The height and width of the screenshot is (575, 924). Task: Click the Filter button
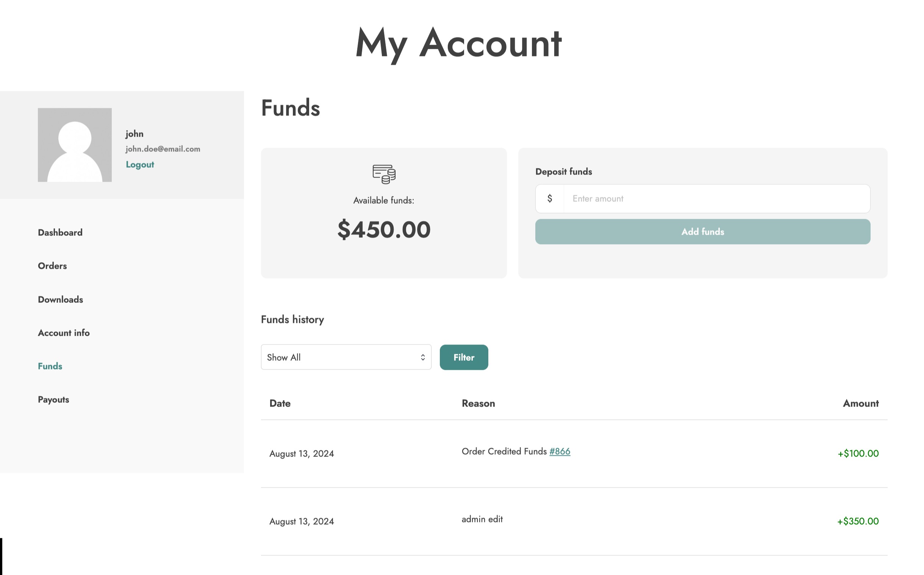(x=464, y=357)
